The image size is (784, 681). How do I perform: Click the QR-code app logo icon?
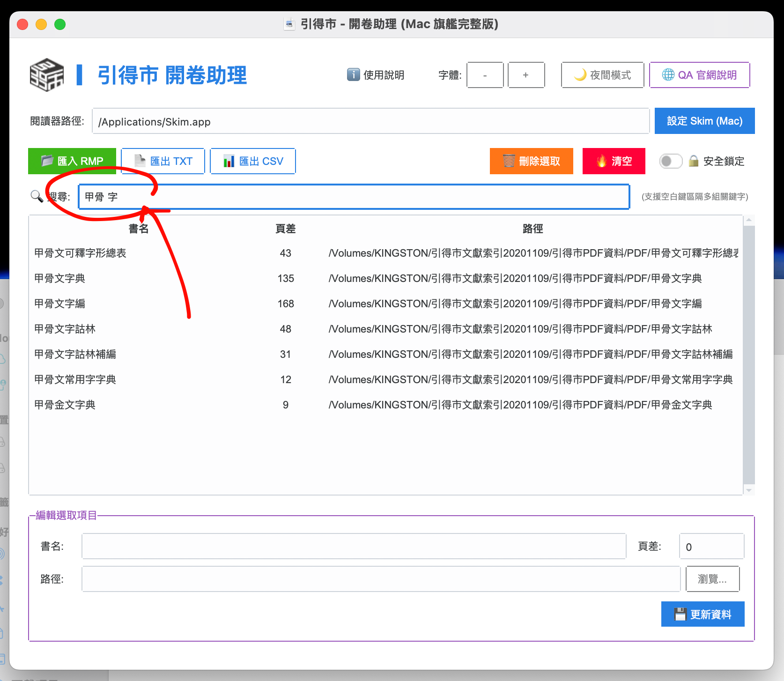46,75
